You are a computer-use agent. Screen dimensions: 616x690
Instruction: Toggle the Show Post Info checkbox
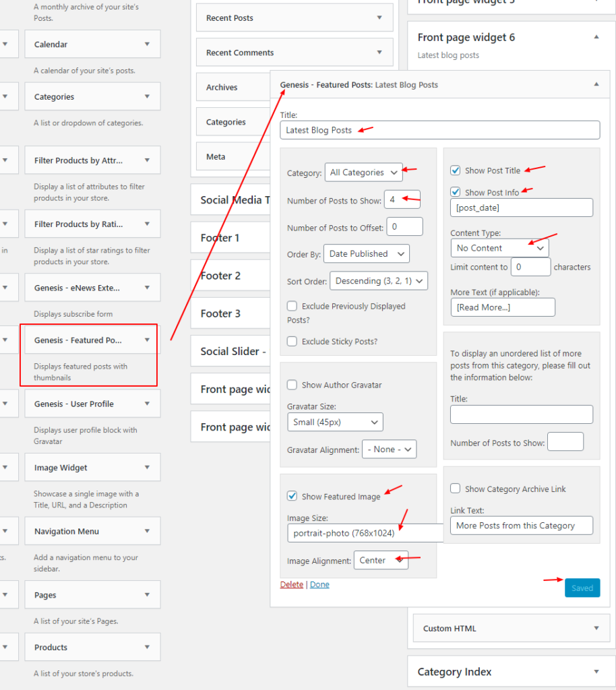(x=456, y=192)
